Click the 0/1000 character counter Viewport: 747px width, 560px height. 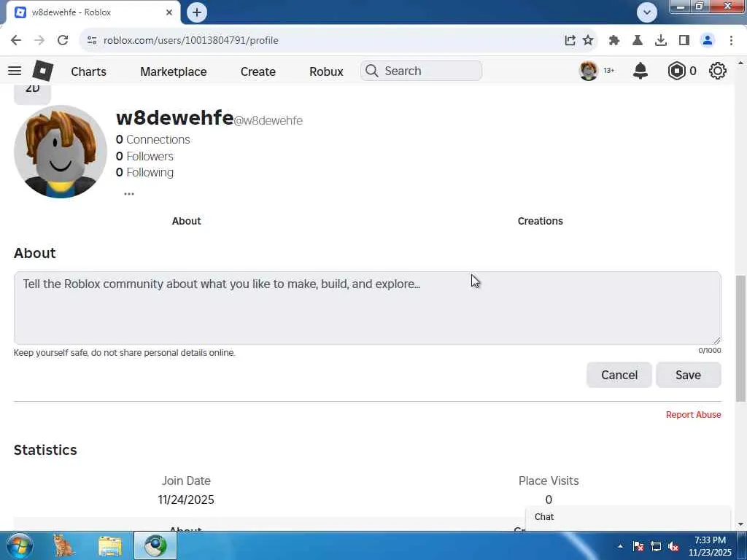pyautogui.click(x=709, y=351)
